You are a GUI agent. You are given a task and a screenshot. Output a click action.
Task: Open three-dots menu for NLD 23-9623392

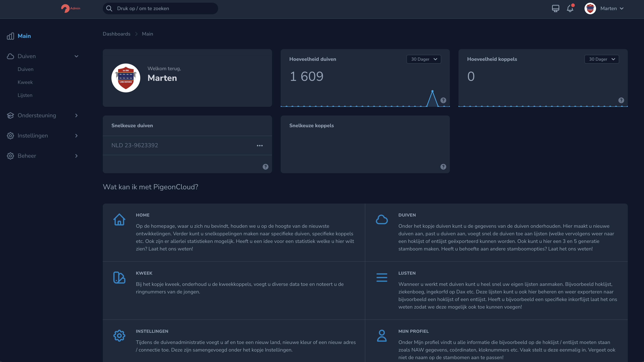(x=259, y=146)
